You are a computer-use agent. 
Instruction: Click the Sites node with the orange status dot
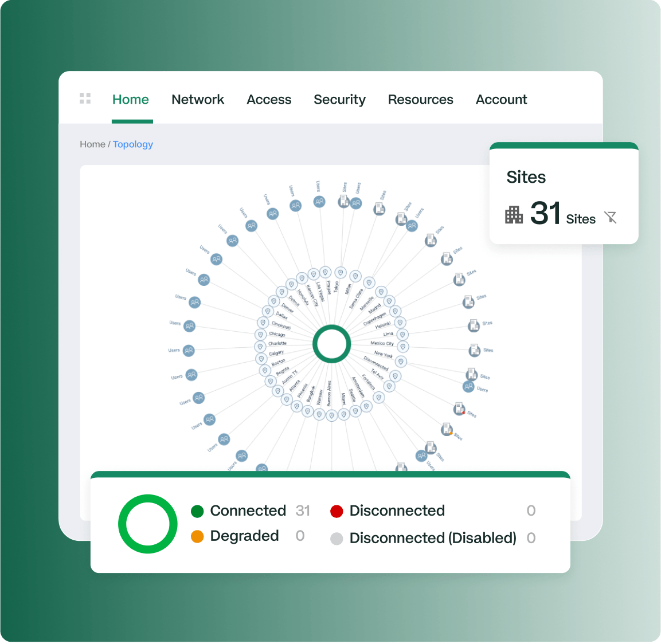pos(447,429)
